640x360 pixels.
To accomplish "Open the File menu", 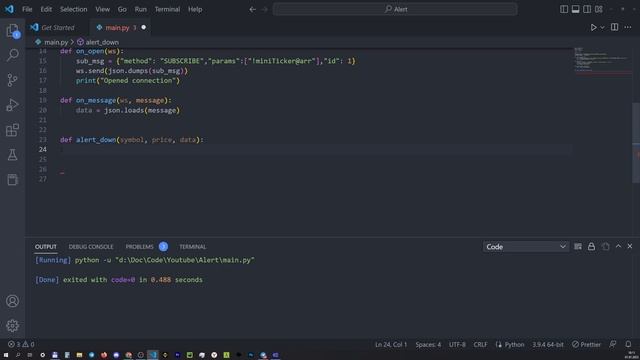I will click(x=27, y=9).
